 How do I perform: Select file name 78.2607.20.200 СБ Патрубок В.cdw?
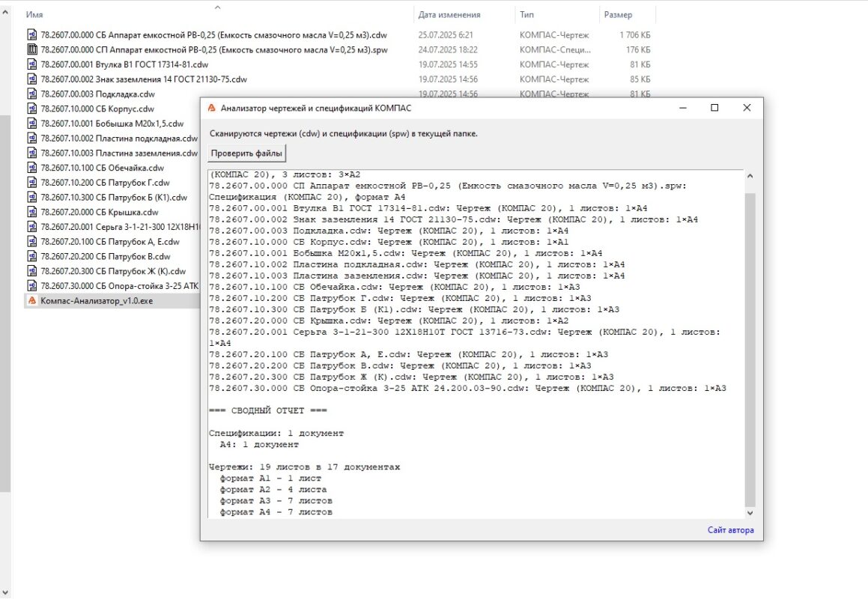[x=105, y=256]
